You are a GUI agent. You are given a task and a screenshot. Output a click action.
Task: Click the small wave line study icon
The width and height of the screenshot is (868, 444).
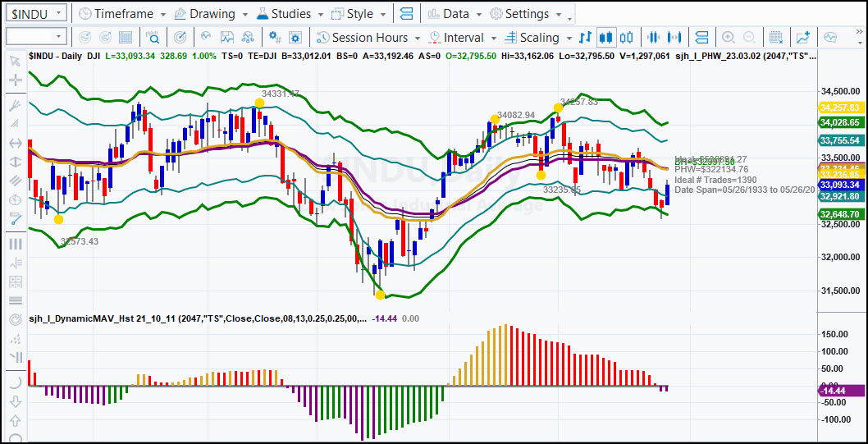click(206, 37)
